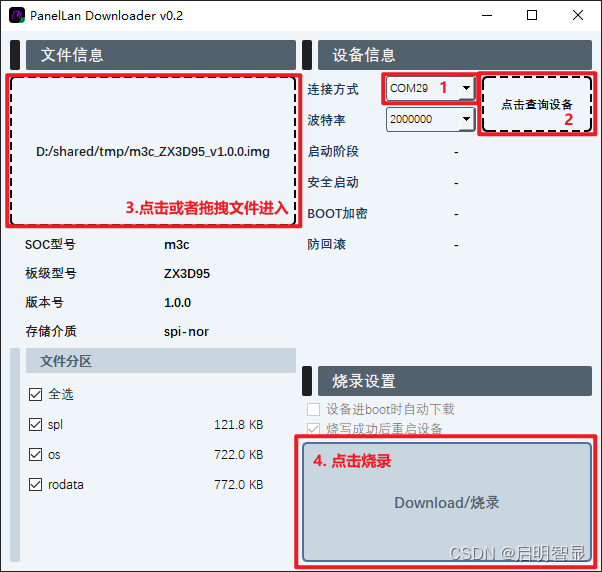Enable 设备进boot时自动下载 checkbox
602x572 pixels.
[313, 410]
